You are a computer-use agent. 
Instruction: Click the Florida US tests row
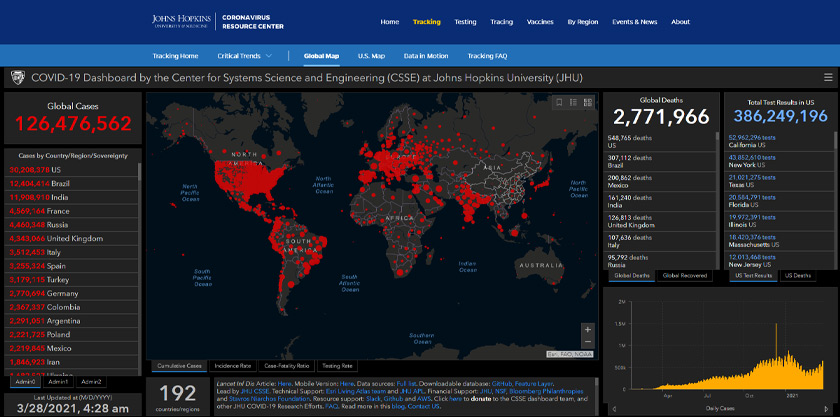(x=779, y=201)
